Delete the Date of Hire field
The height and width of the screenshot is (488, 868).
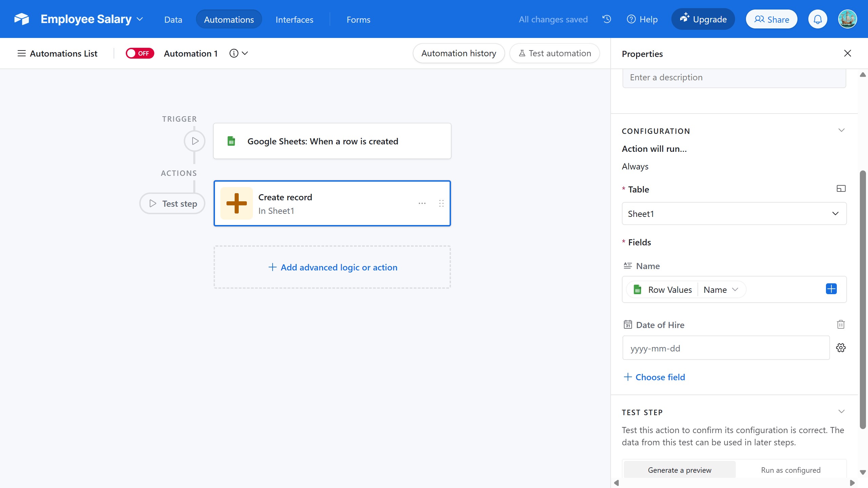[841, 324]
